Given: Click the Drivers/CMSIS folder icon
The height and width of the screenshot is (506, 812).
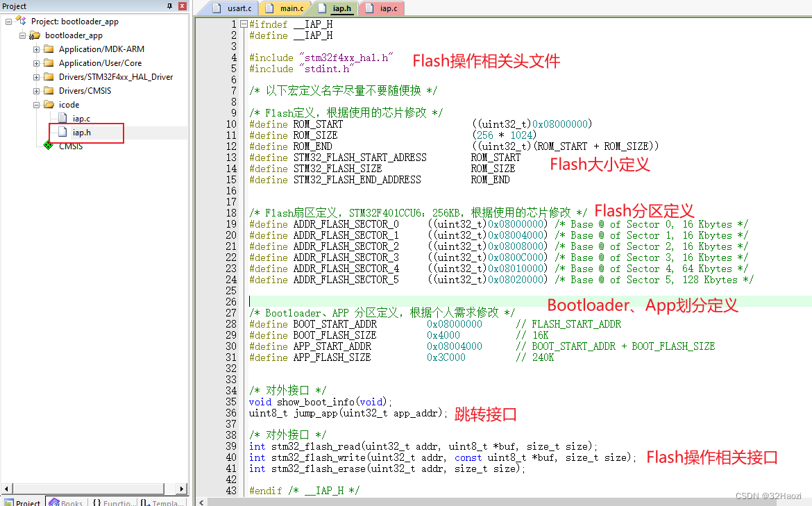Looking at the screenshot, I should [x=49, y=91].
